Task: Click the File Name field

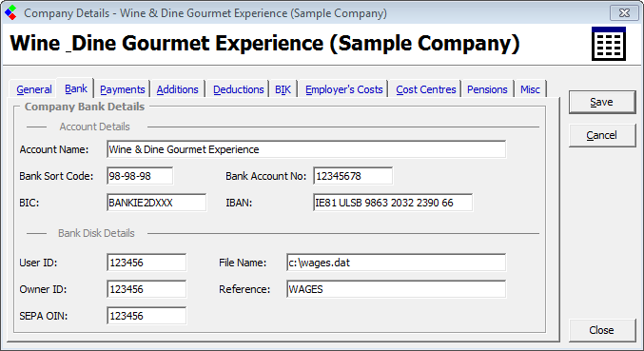Action: [396, 263]
